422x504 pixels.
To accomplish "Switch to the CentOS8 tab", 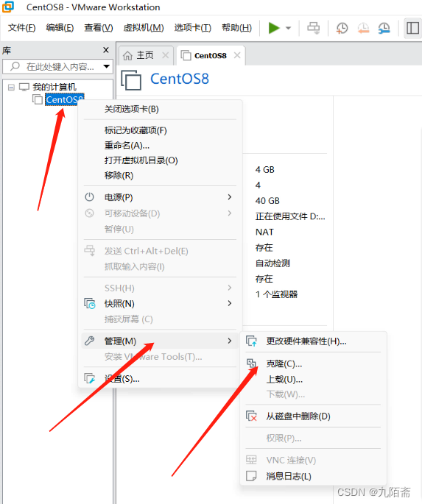I will coord(211,56).
